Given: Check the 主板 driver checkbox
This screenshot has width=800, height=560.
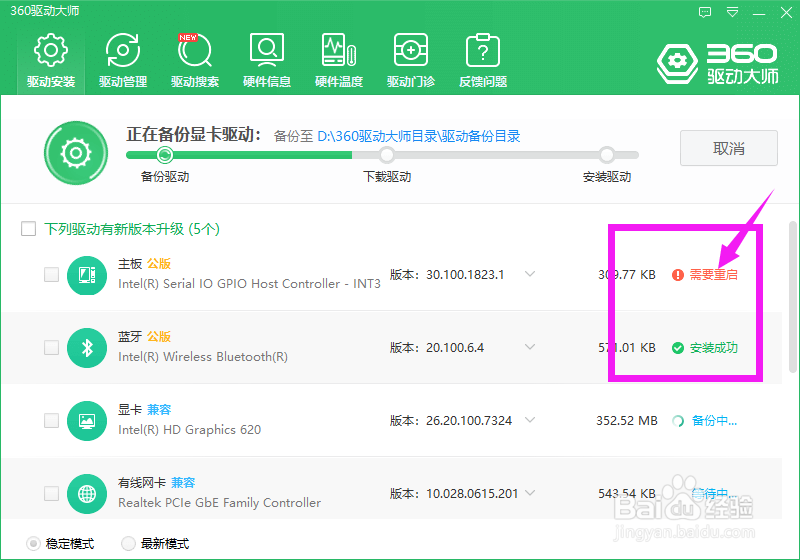Looking at the screenshot, I should (52, 274).
